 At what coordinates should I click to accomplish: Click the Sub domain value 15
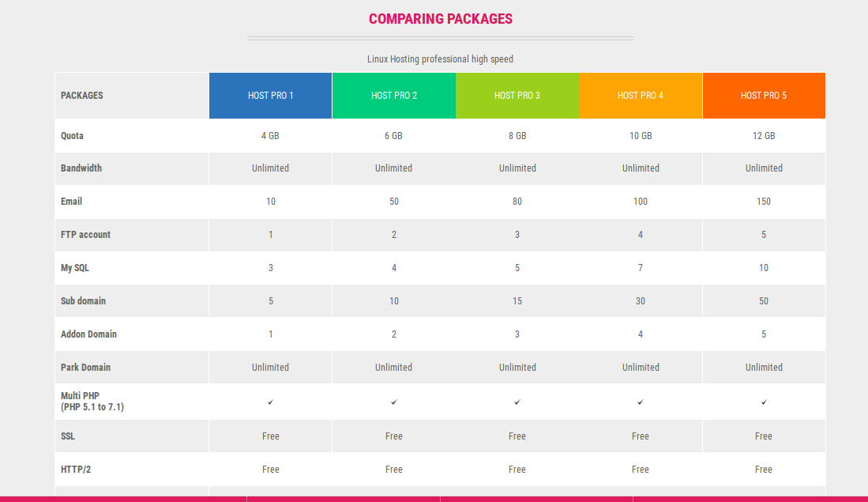(517, 301)
